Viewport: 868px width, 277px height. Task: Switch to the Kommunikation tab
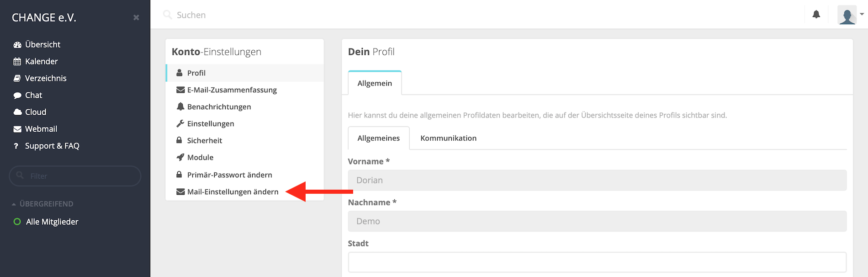tap(448, 138)
